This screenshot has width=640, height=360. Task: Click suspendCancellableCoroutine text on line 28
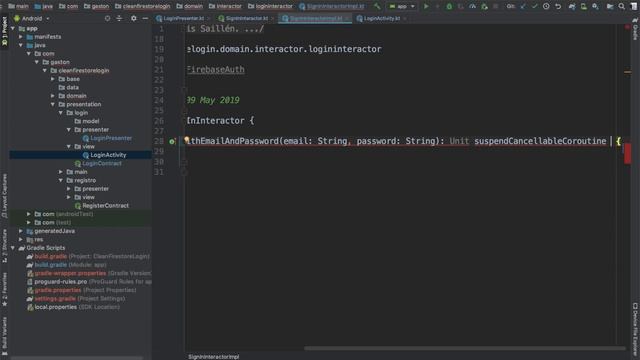click(x=540, y=141)
